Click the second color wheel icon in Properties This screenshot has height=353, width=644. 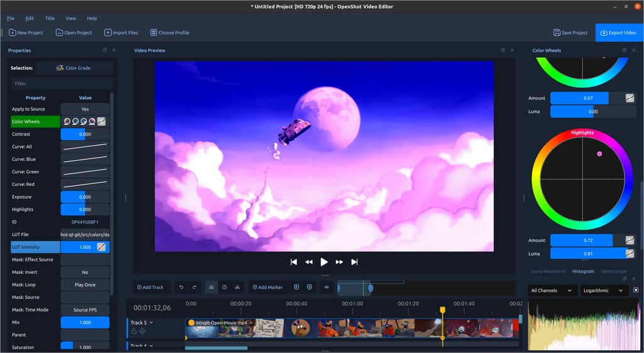tap(75, 122)
